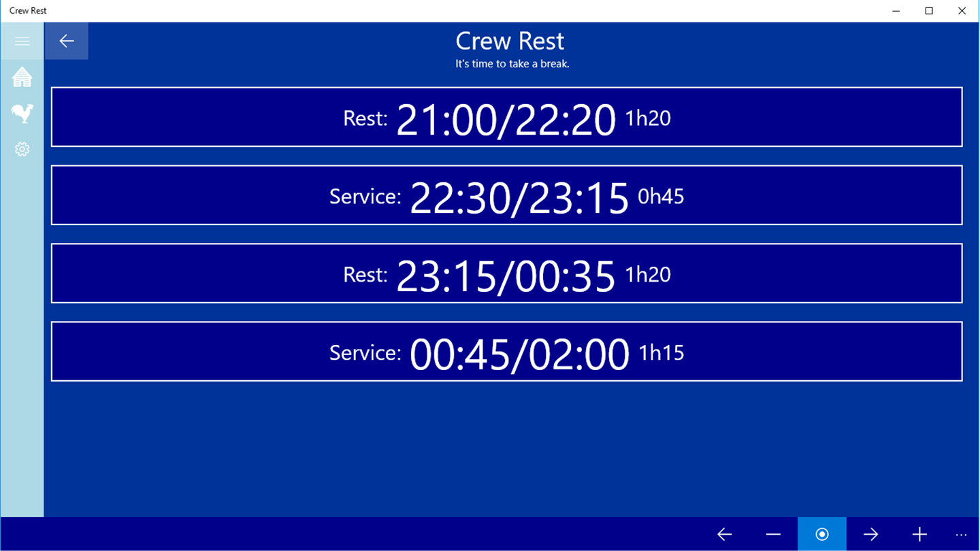980x551 pixels.
Task: Expand the more options ellipsis
Action: [961, 535]
